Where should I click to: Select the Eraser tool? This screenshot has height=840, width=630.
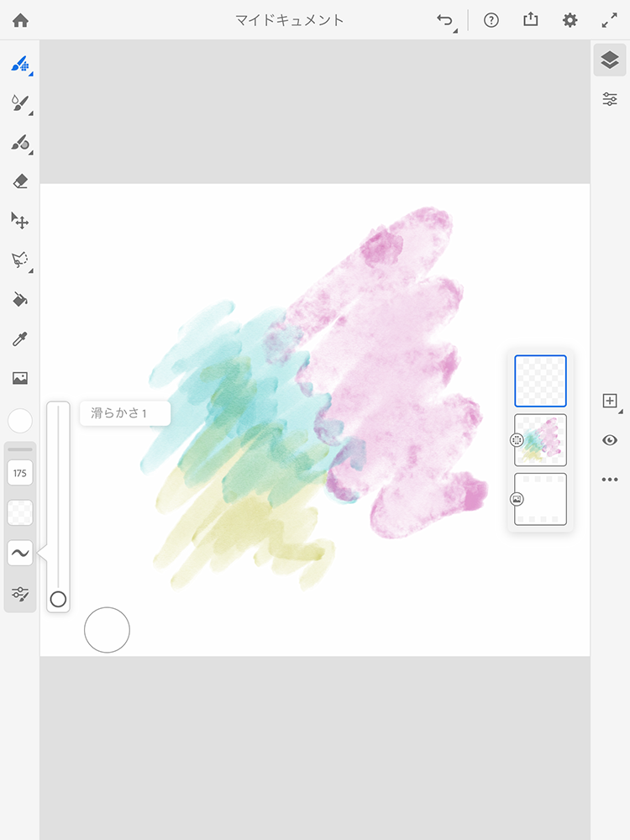[x=20, y=181]
